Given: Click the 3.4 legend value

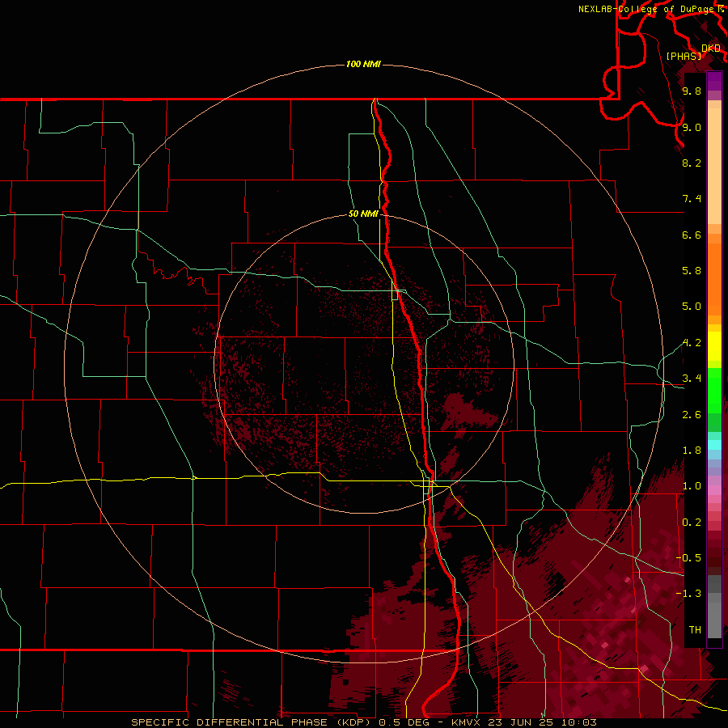Looking at the screenshot, I should point(692,379).
